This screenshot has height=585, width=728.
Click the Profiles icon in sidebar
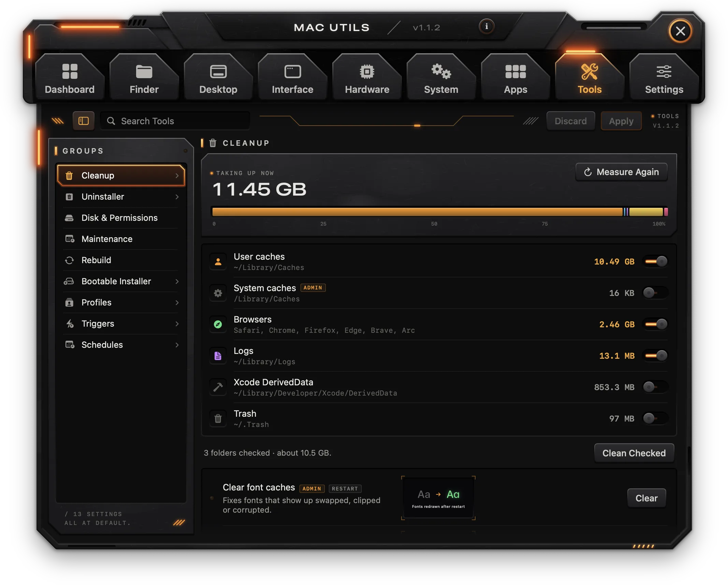(x=69, y=302)
